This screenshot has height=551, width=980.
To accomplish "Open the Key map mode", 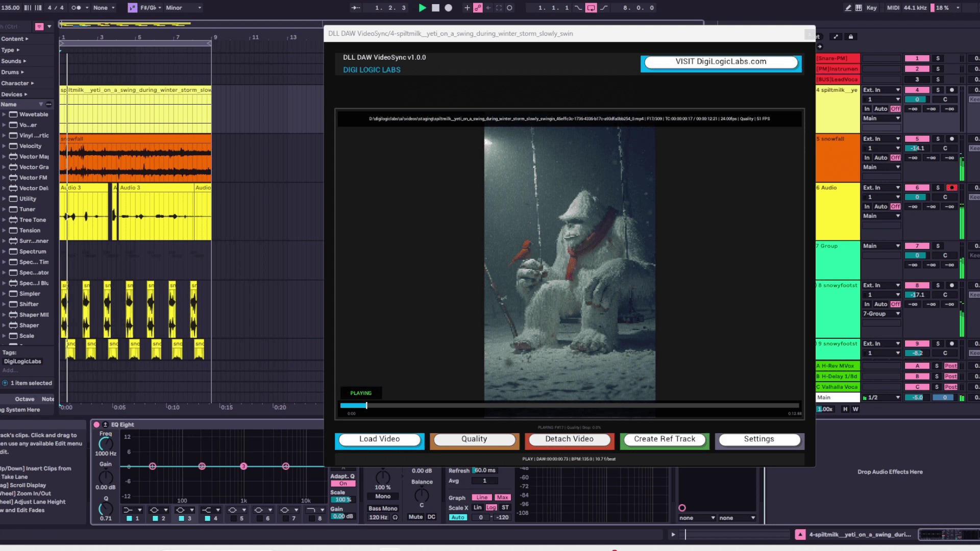I will [871, 8].
